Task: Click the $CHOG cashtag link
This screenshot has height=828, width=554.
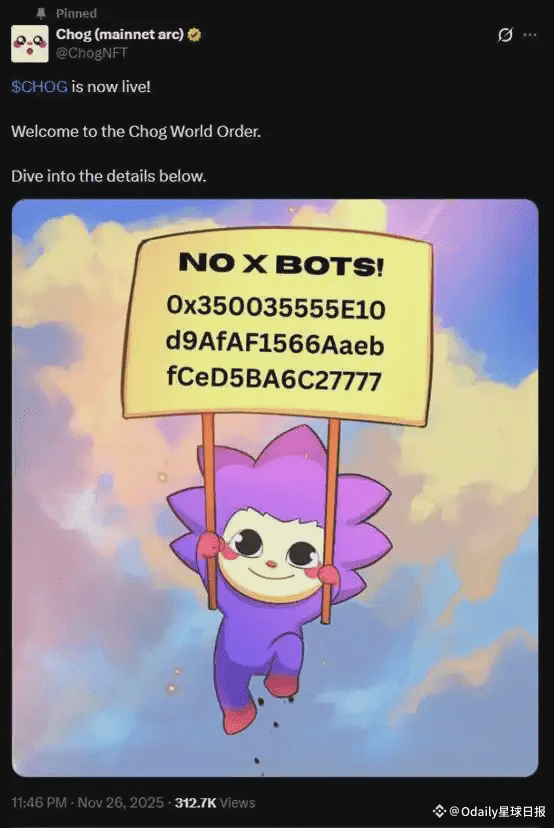Action: point(39,87)
